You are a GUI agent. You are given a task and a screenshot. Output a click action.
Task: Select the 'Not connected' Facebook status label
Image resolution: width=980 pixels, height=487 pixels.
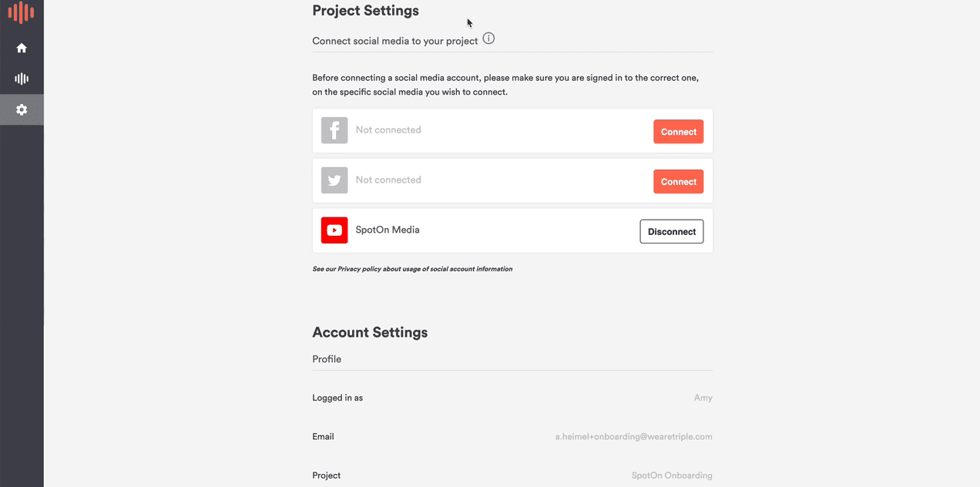pyautogui.click(x=388, y=129)
